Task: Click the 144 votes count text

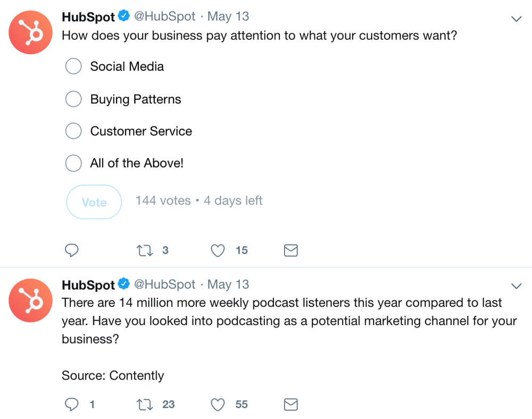Action: 163,200
